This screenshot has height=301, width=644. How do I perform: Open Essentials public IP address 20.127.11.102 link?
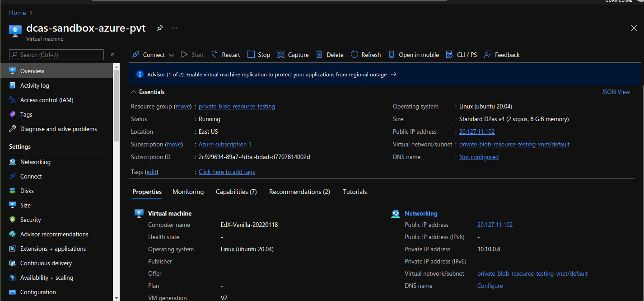point(477,132)
